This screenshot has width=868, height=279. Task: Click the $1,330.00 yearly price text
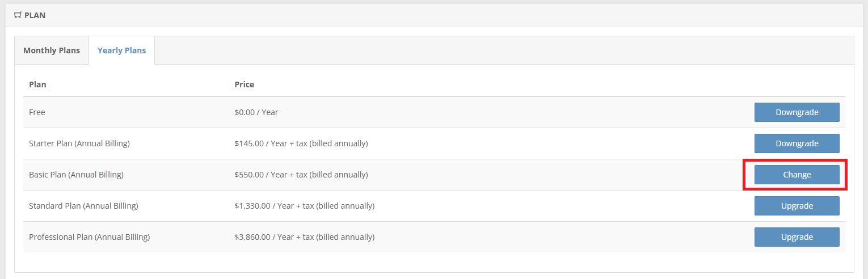click(x=304, y=206)
